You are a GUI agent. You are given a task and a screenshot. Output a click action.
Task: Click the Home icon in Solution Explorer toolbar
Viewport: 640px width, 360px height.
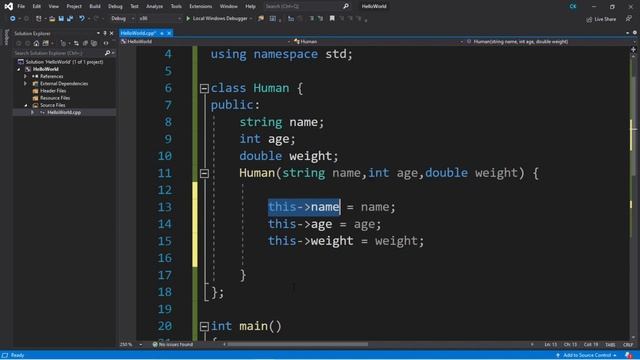click(x=36, y=43)
